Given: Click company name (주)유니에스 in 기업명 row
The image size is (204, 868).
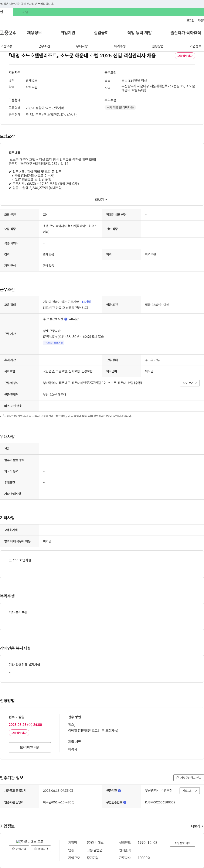Looking at the screenshot, I should tap(95, 842).
